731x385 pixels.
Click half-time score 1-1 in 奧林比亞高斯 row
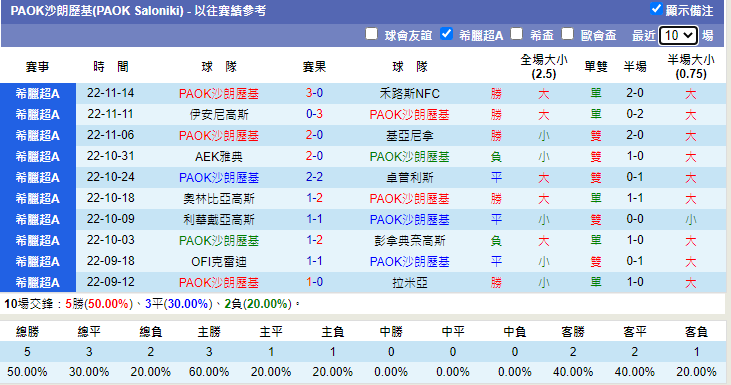635,198
